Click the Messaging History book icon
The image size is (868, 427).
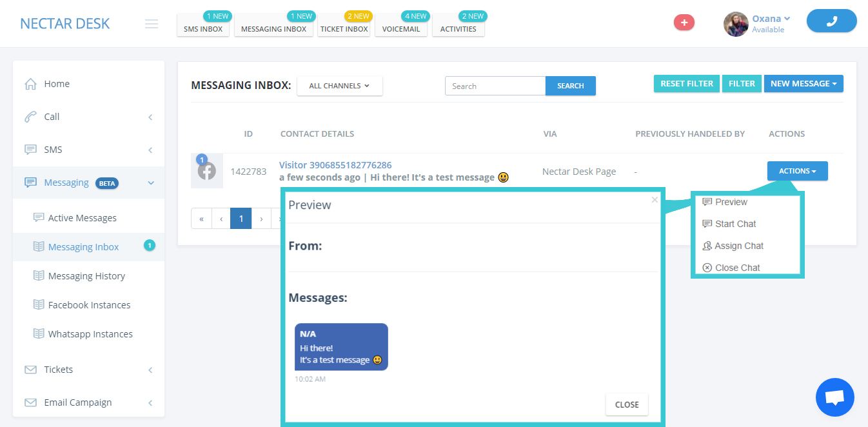pos(39,275)
